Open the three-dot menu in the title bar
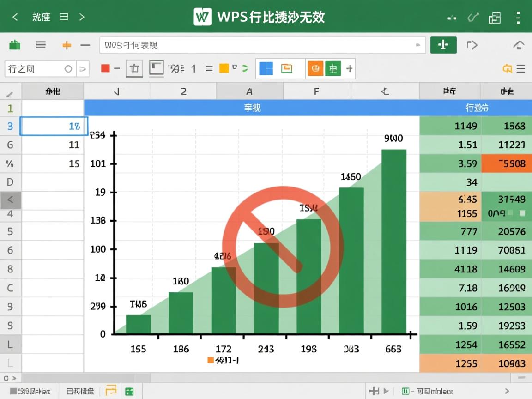 coord(519,17)
